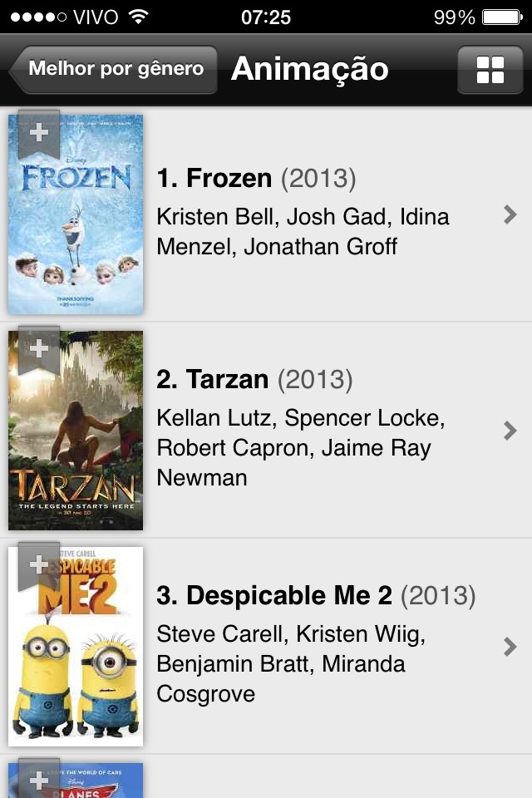
Task: Select the '2. Tarzan' title
Action: [x=213, y=380]
